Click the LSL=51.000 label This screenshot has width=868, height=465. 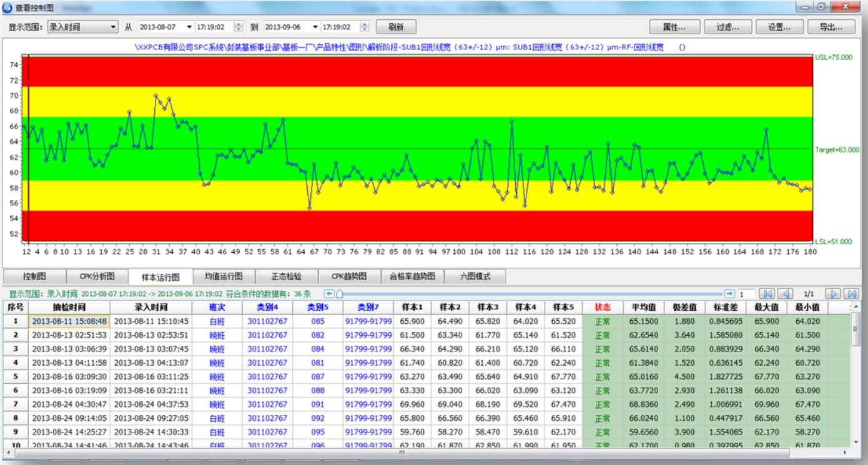coord(834,242)
